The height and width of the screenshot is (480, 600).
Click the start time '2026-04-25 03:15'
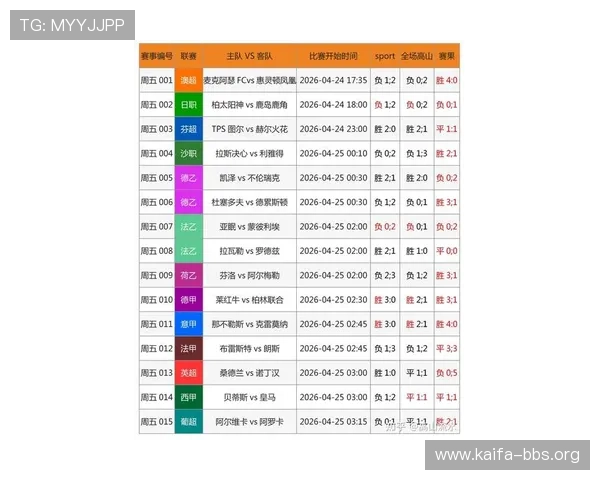[x=333, y=422]
